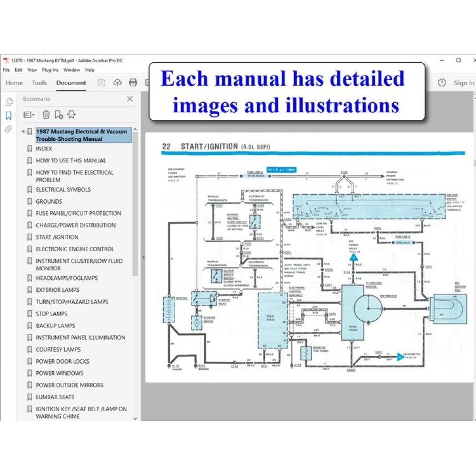Click the Print icon

click(x=133, y=82)
